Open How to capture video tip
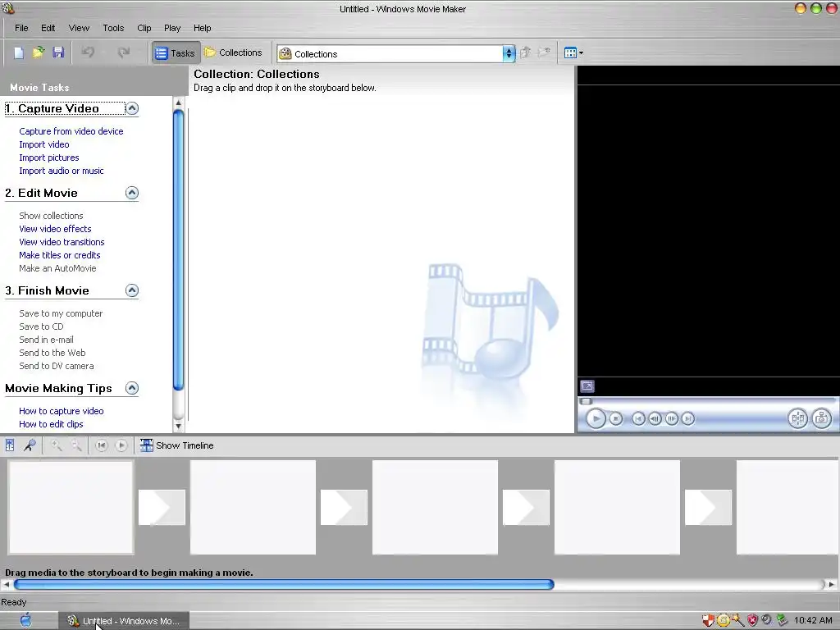The width and height of the screenshot is (840, 630). click(61, 411)
